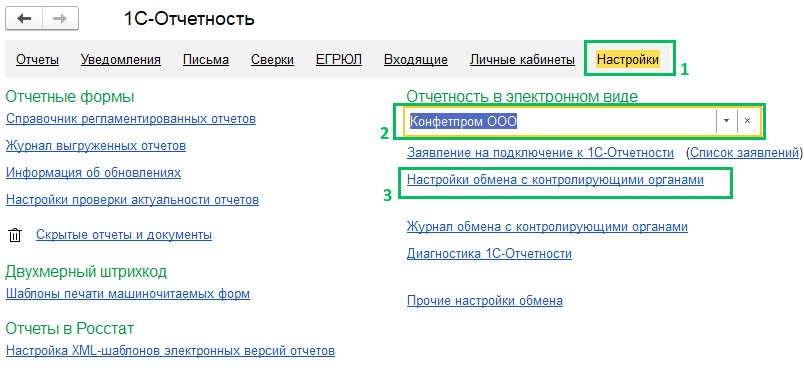The width and height of the screenshot is (804, 380).
Task: Launch Диагностика 1С-Отчетности
Action: tap(489, 253)
